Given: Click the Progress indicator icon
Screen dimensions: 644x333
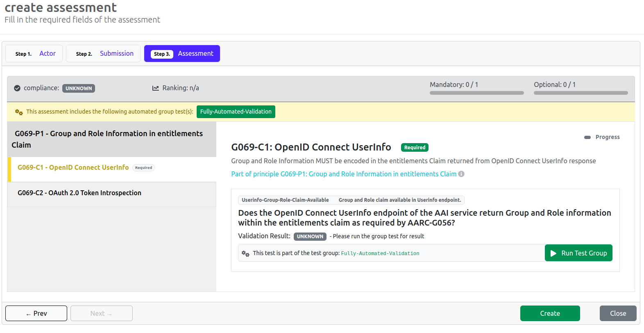Looking at the screenshot, I should (587, 137).
